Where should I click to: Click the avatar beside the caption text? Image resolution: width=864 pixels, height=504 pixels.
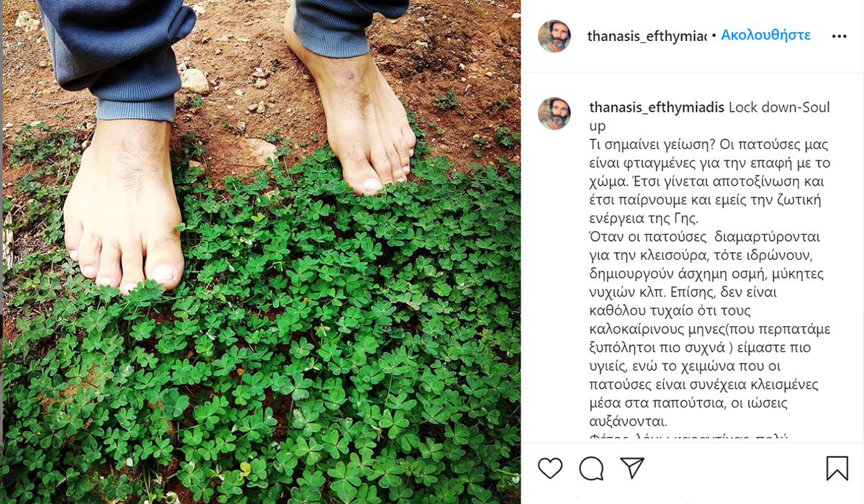click(554, 113)
